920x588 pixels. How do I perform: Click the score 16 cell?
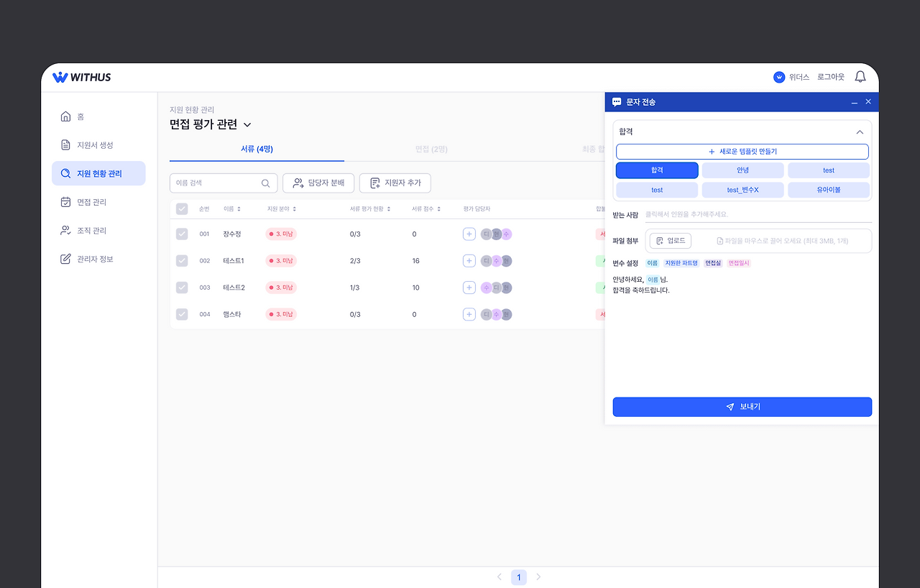415,261
